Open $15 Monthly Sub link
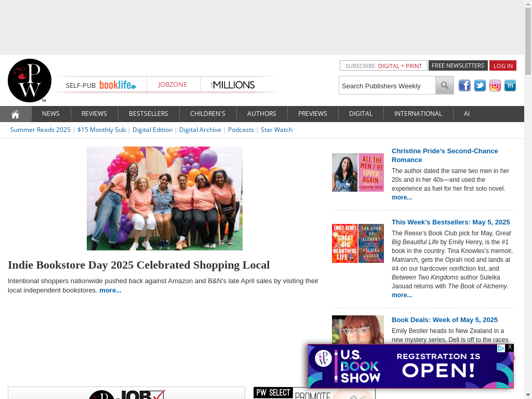 coord(101,130)
